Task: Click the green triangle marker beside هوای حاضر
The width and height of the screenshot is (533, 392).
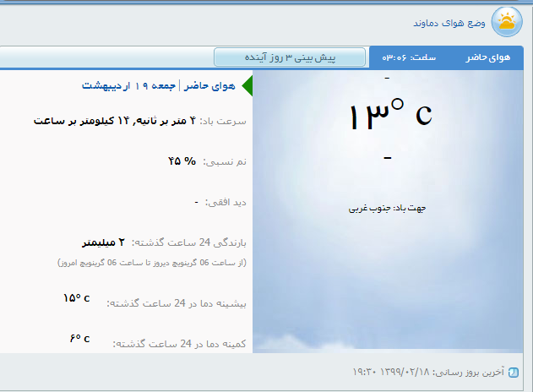Action: tap(247, 85)
